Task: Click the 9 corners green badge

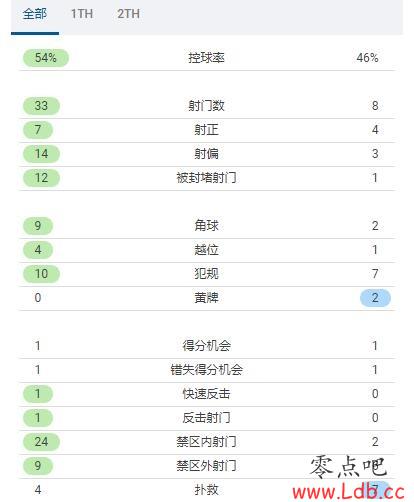Action: tap(38, 226)
